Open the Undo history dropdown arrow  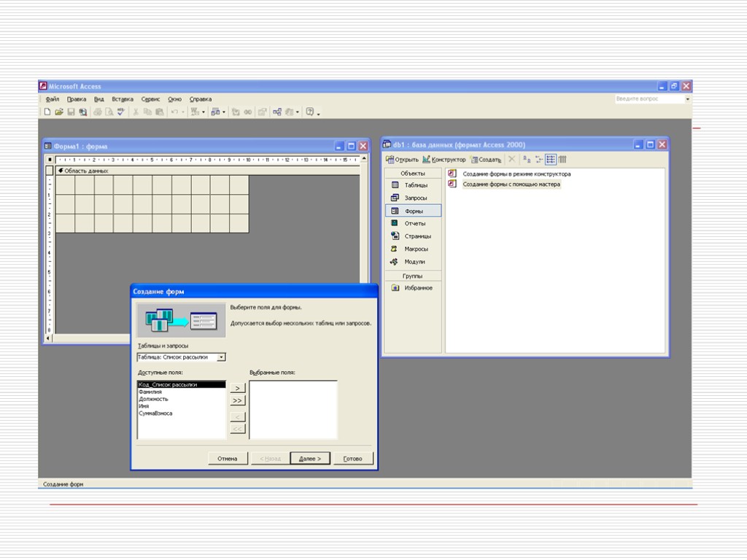point(183,112)
